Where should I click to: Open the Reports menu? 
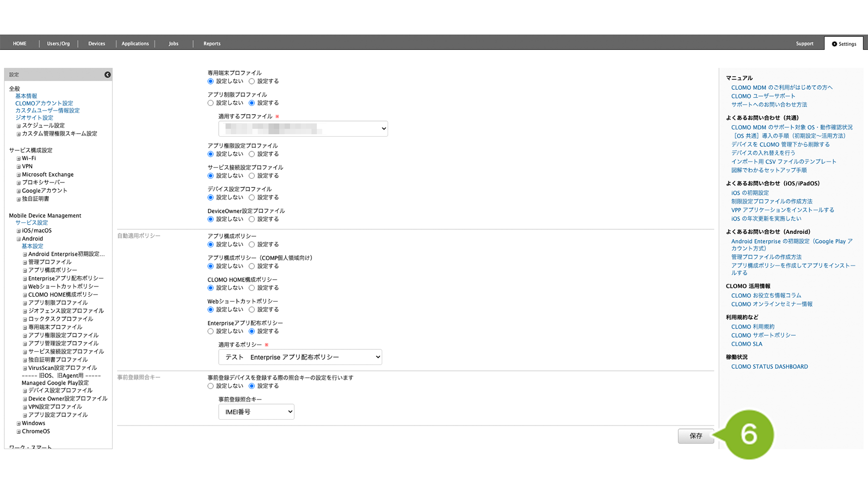pyautogui.click(x=212, y=43)
